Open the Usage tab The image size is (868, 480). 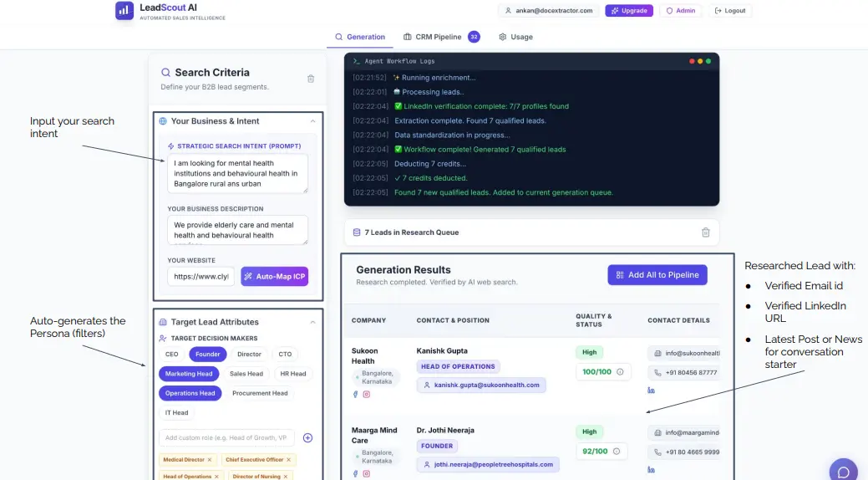coord(516,37)
